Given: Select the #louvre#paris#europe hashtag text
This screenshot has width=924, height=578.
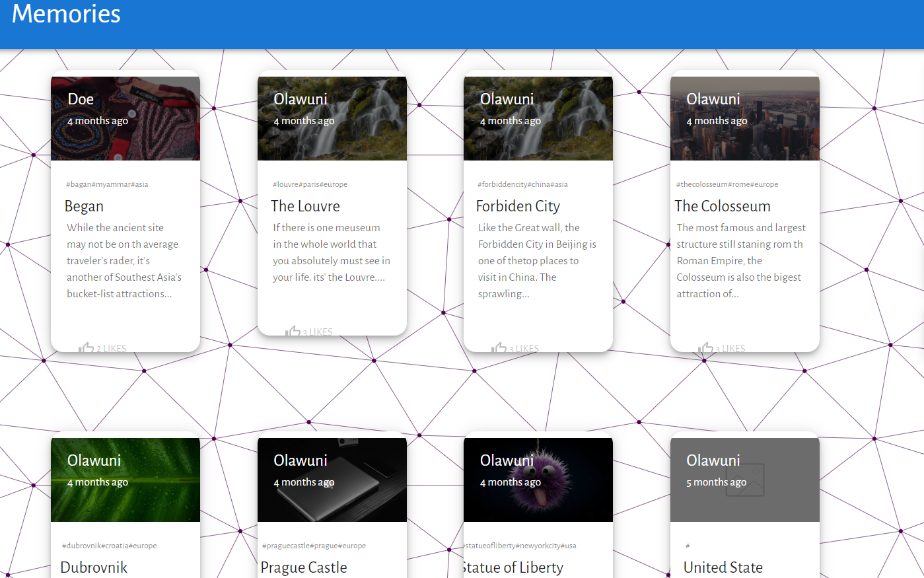Looking at the screenshot, I should (310, 184).
